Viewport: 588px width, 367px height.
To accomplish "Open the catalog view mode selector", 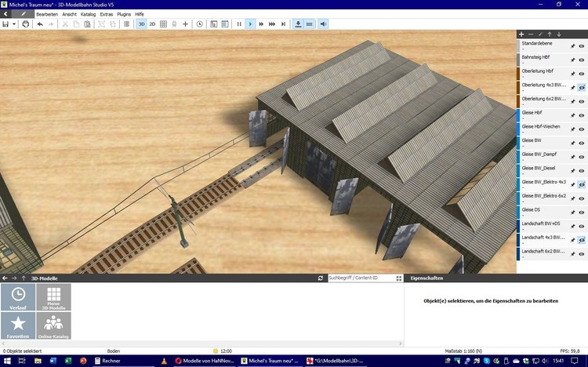I will coord(399,278).
